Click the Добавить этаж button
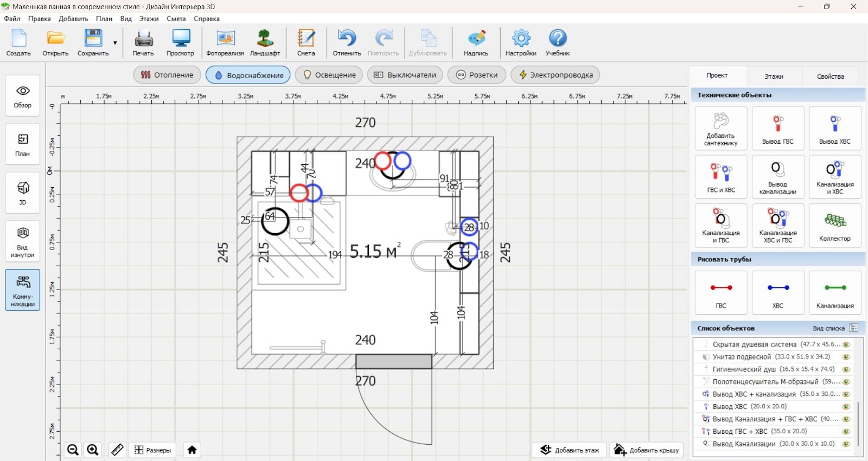This screenshot has height=461, width=868. [x=570, y=450]
